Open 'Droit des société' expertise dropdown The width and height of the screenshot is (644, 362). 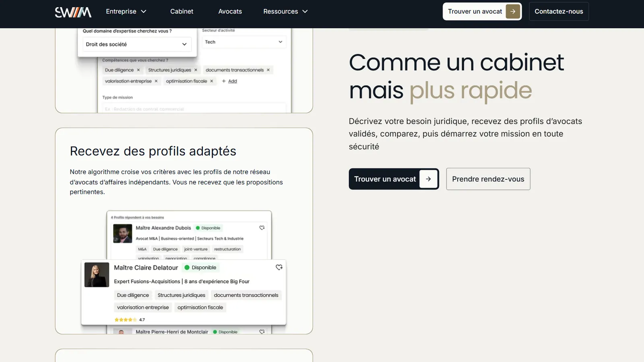pos(137,44)
